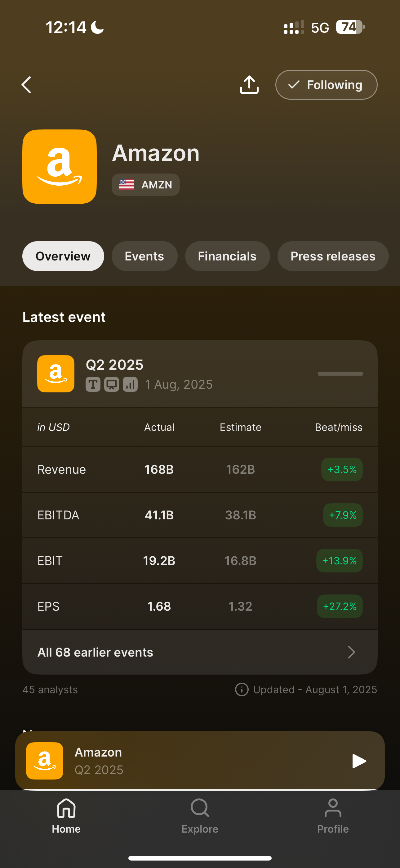Tap the info icon beside Updated
This screenshot has height=868, width=400.
point(242,689)
